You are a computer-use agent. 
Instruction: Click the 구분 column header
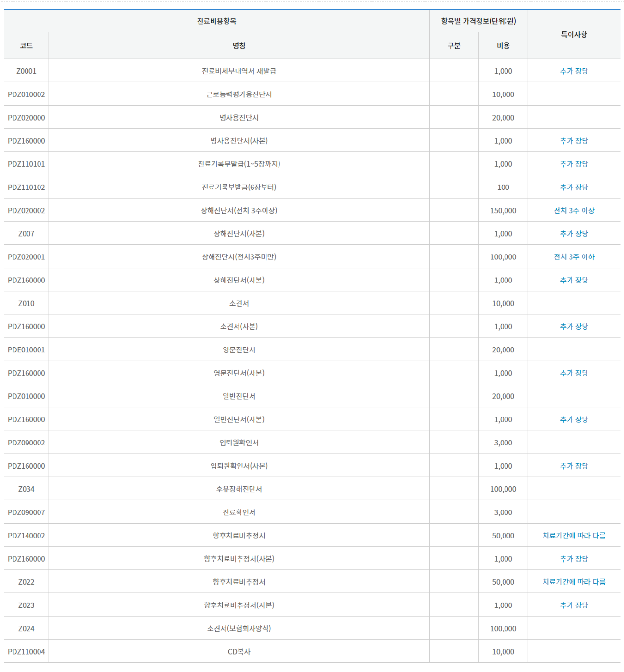coord(454,46)
